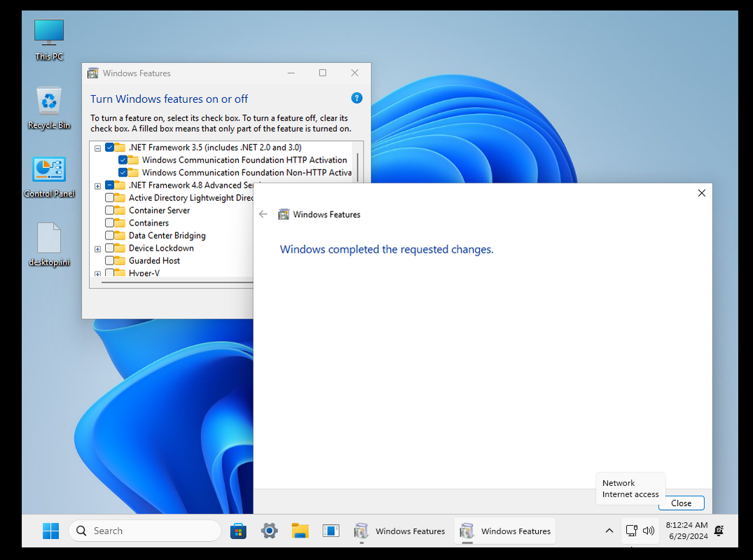Click the features list vertical scrollbar
The width and height of the screenshot is (753, 560).
[358, 167]
